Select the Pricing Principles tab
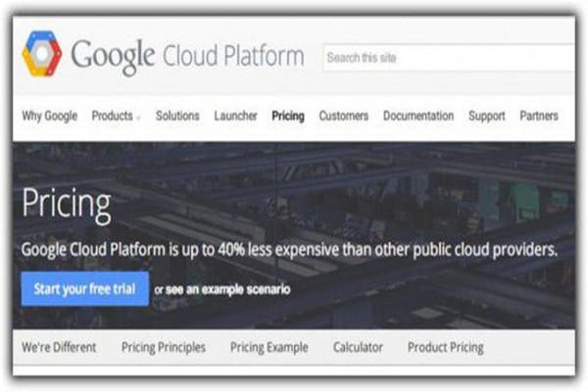 pyautogui.click(x=164, y=347)
